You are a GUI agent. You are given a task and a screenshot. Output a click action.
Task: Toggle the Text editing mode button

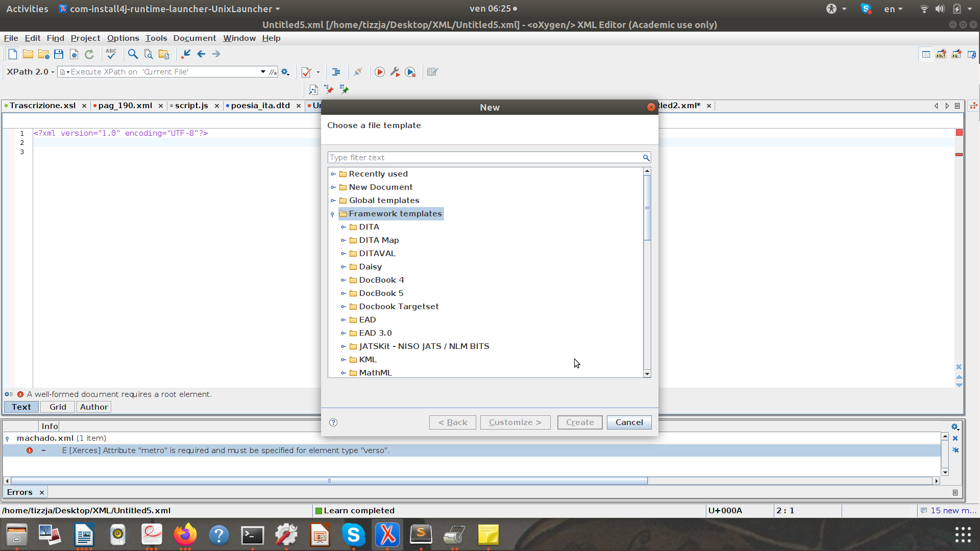[x=21, y=407]
